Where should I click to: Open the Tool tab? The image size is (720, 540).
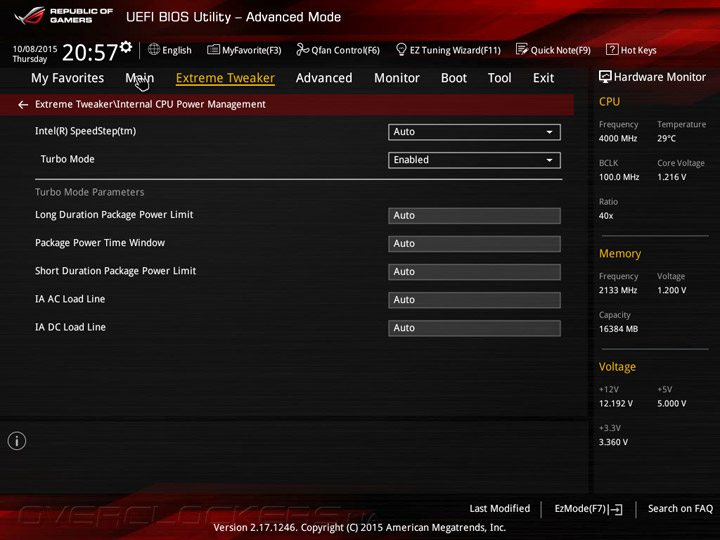pos(500,78)
